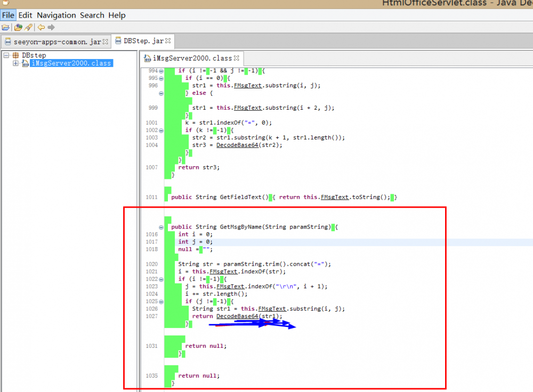Select iMsgServer2000.class in the tree
Image resolution: width=533 pixels, height=392 pixels.
coord(71,63)
